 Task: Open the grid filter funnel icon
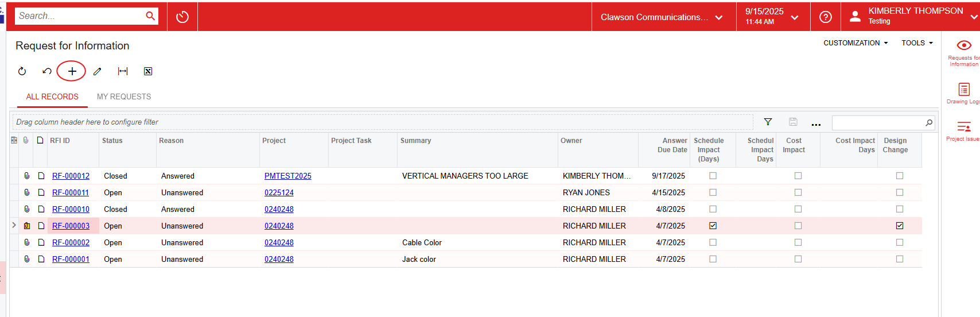tap(768, 122)
